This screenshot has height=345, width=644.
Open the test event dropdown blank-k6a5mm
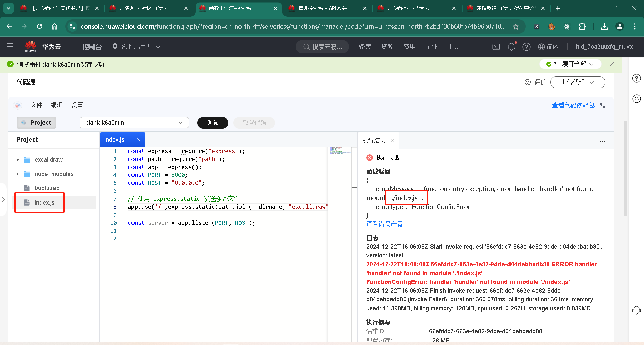click(x=134, y=123)
